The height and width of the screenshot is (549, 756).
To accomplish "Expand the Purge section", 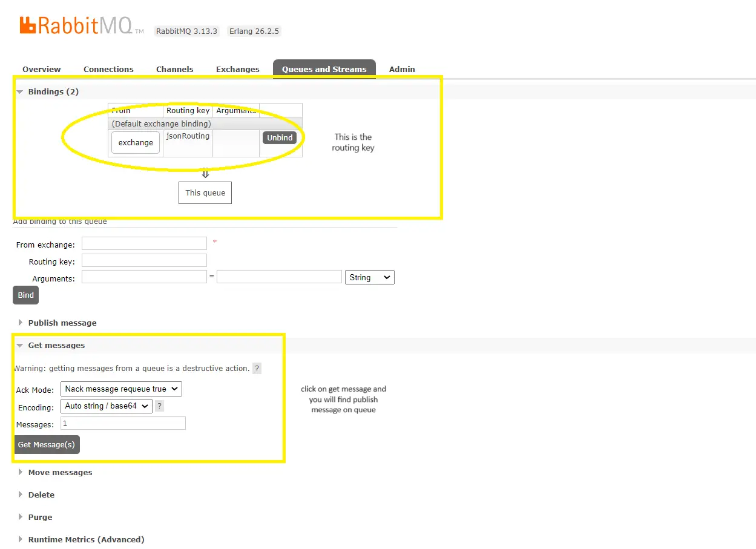I will (x=40, y=517).
